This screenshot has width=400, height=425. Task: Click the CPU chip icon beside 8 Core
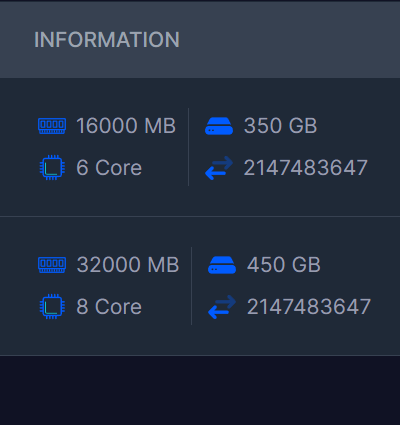52,306
